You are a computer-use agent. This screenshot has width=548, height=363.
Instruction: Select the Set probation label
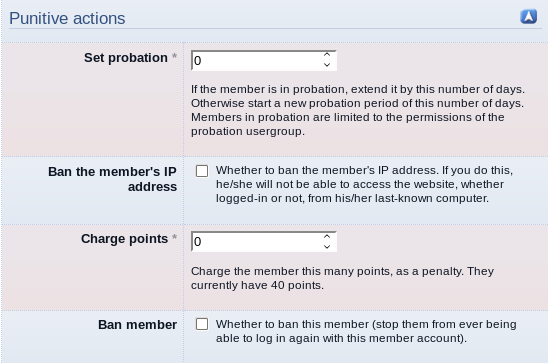pos(126,58)
